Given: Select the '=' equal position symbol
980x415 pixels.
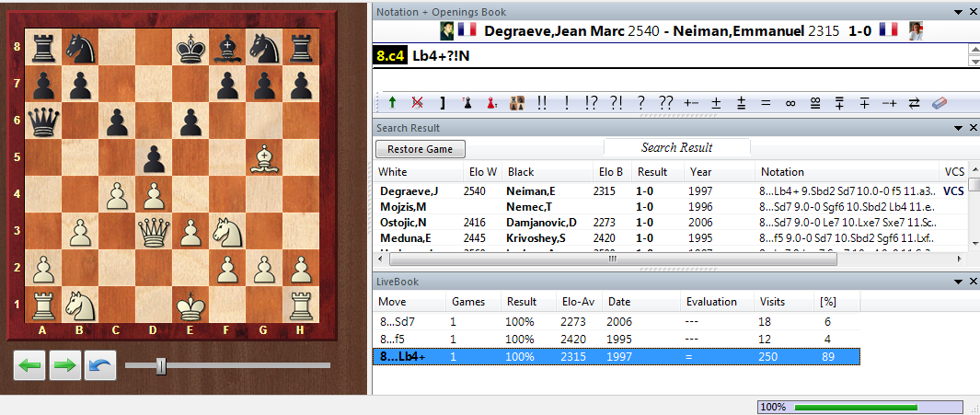Looking at the screenshot, I should tap(765, 103).
